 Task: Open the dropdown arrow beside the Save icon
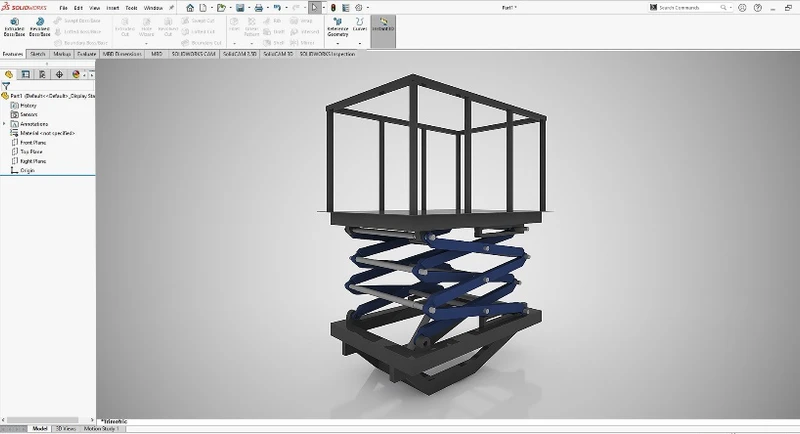[x=248, y=8]
